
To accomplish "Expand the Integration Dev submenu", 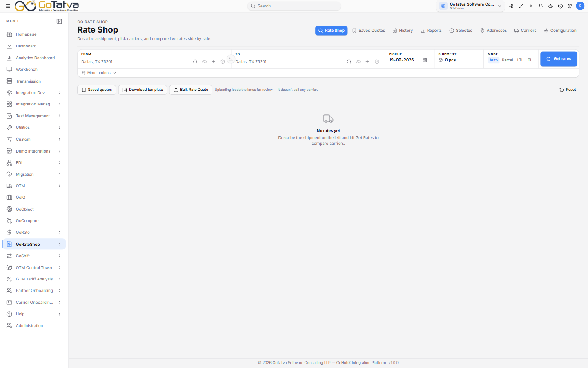I will pyautogui.click(x=34, y=93).
